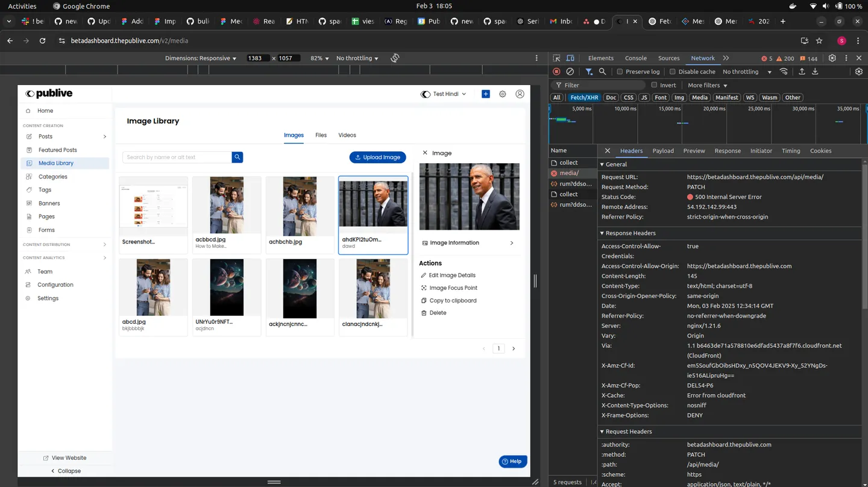Enable the Preserve log checkbox
This screenshot has width=868, height=487.
click(x=620, y=72)
